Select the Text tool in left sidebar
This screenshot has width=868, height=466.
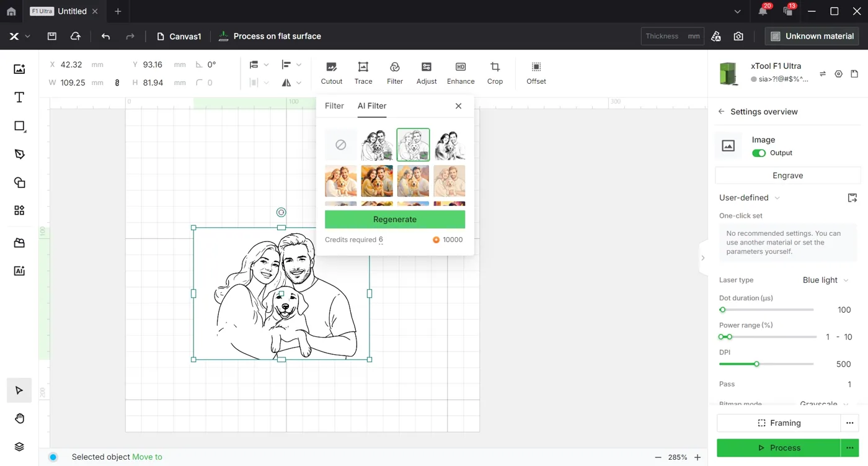tap(19, 97)
